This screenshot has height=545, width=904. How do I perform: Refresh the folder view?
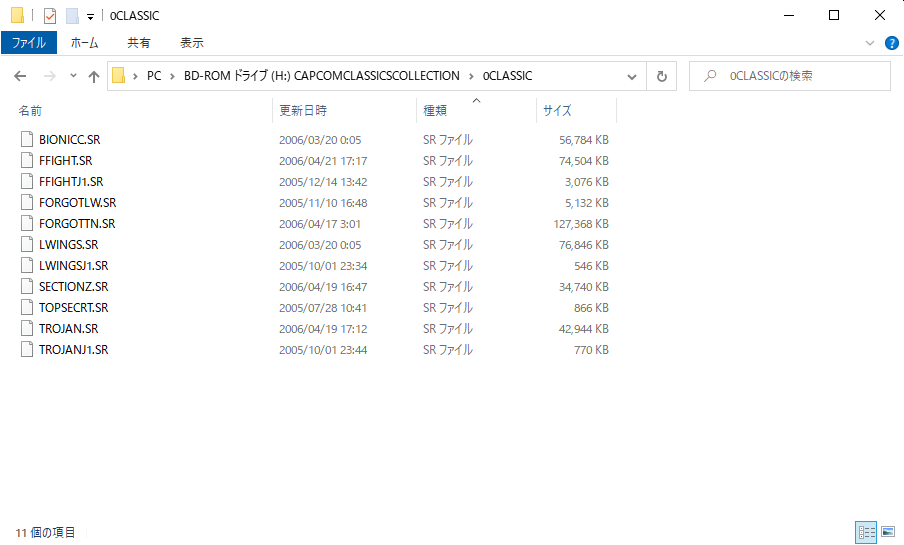point(662,76)
